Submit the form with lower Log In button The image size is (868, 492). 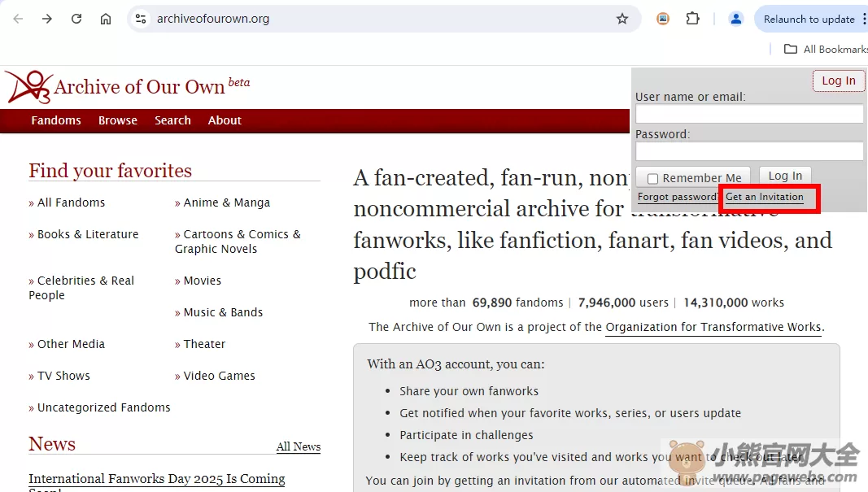click(x=785, y=176)
